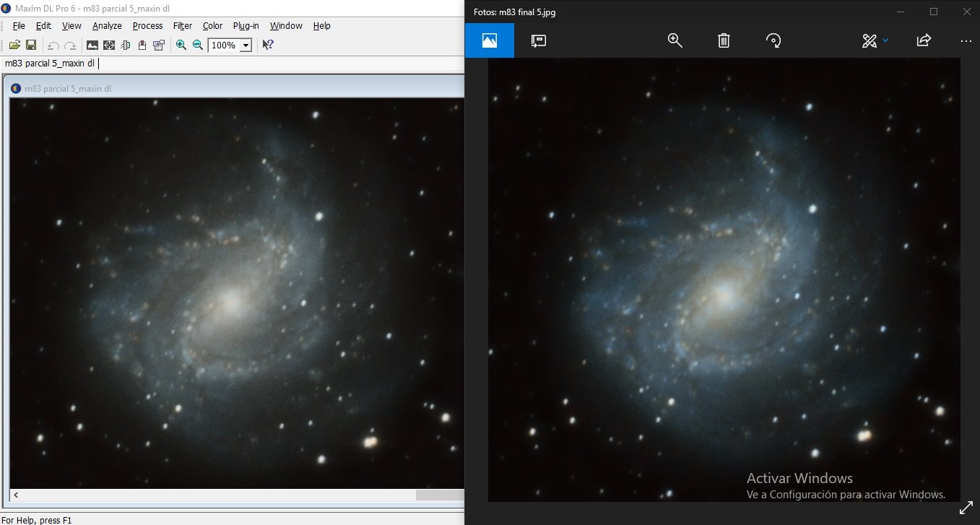Image resolution: width=980 pixels, height=525 pixels.
Task: Click the Photos zoom magnifier icon
Action: coord(675,40)
